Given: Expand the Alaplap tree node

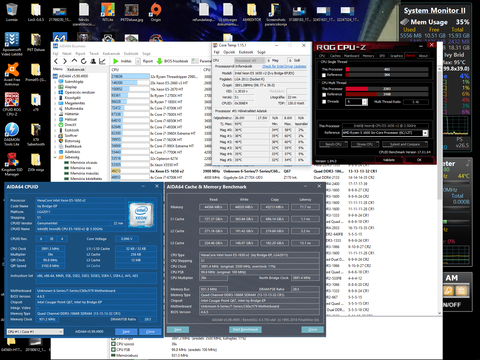Looking at the screenshot, I should click(56, 87).
